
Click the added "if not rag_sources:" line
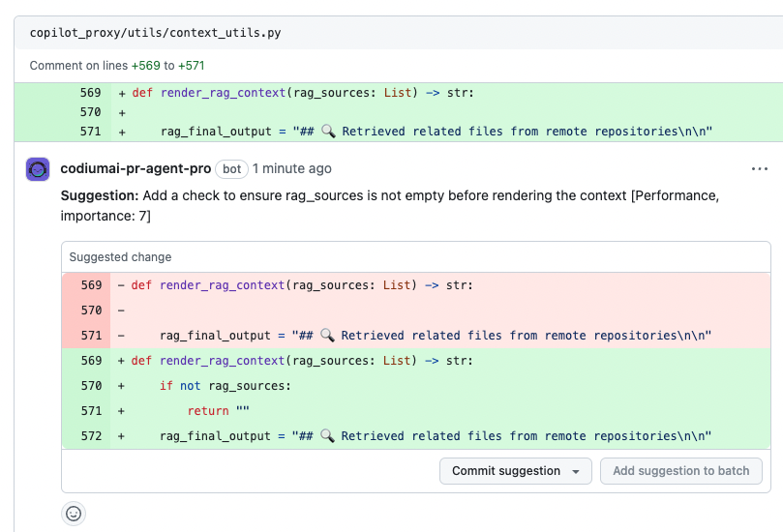click(x=225, y=386)
